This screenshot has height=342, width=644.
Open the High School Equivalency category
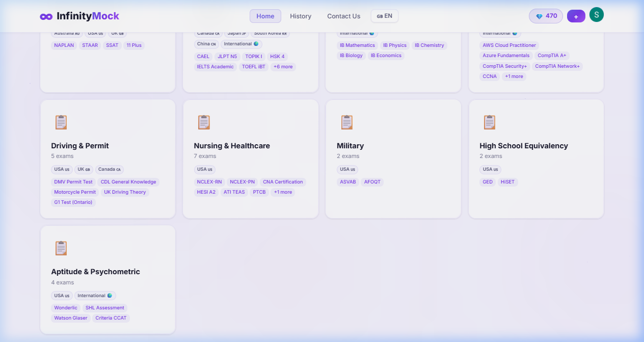pyautogui.click(x=524, y=146)
